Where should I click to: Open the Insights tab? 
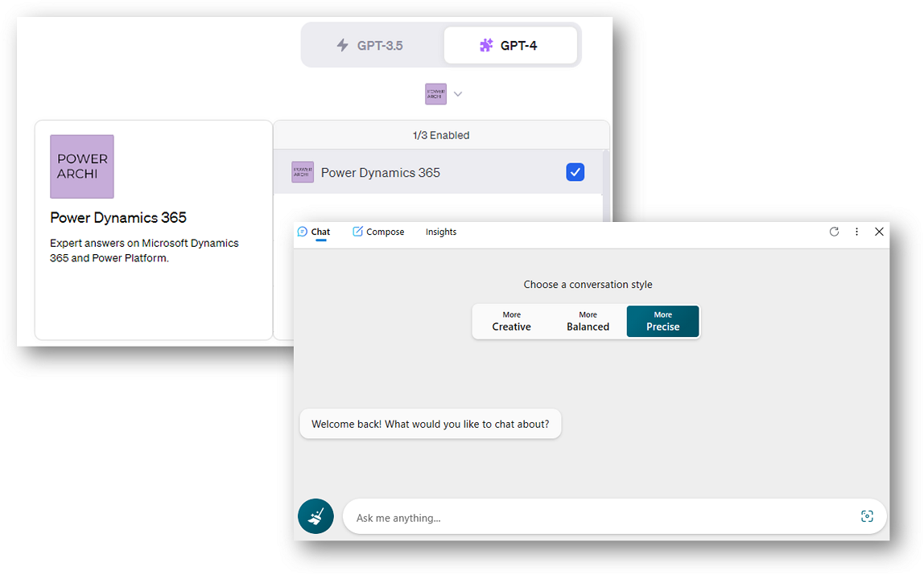click(x=441, y=232)
